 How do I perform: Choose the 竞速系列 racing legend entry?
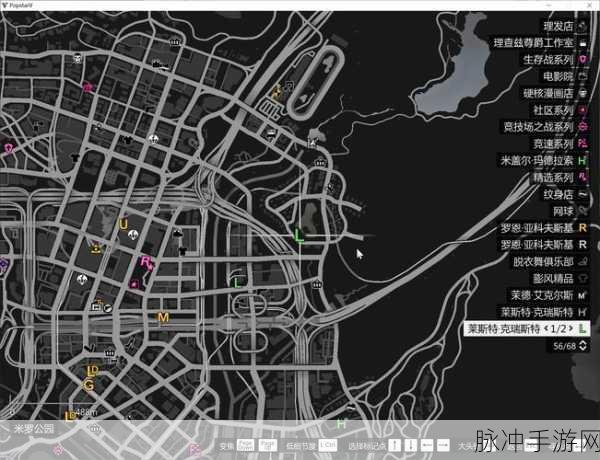[x=561, y=144]
